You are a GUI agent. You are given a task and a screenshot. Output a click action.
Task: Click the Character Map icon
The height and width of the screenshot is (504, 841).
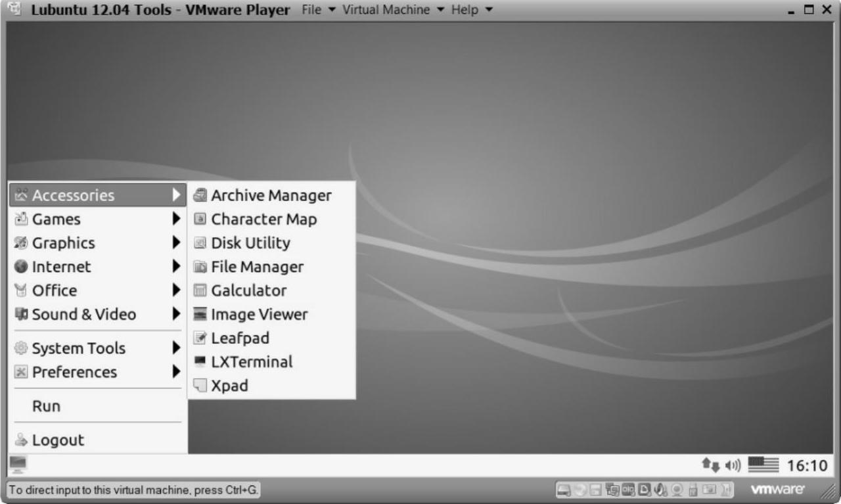point(200,219)
